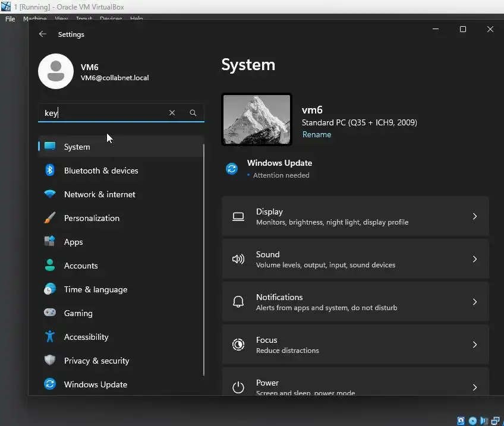Image resolution: width=504 pixels, height=426 pixels.
Task: Open Gaming settings
Action: pos(121,313)
